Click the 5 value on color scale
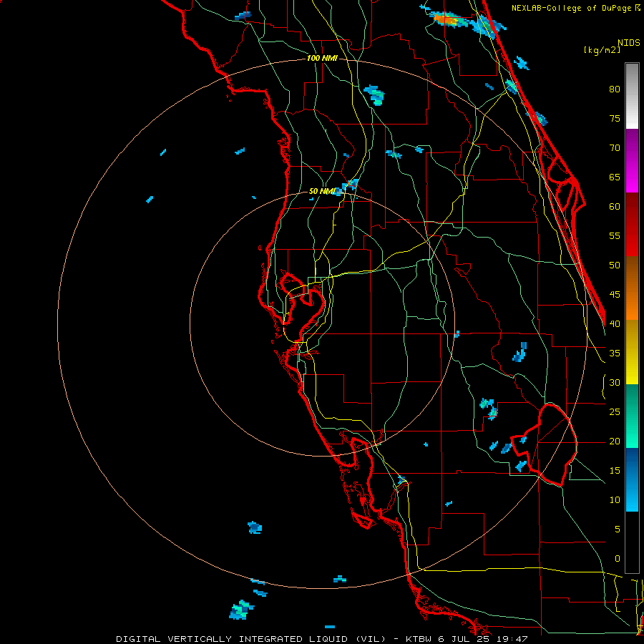The width and height of the screenshot is (644, 644). tap(617, 530)
